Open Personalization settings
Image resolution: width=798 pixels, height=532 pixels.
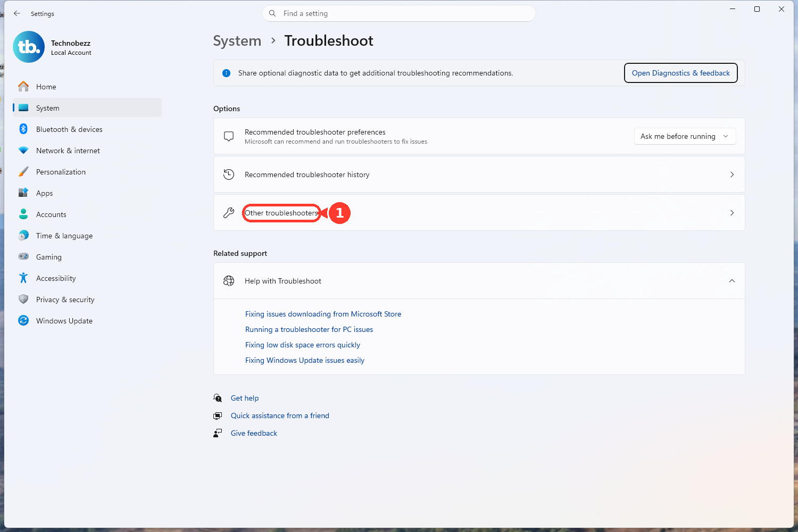(x=87, y=171)
